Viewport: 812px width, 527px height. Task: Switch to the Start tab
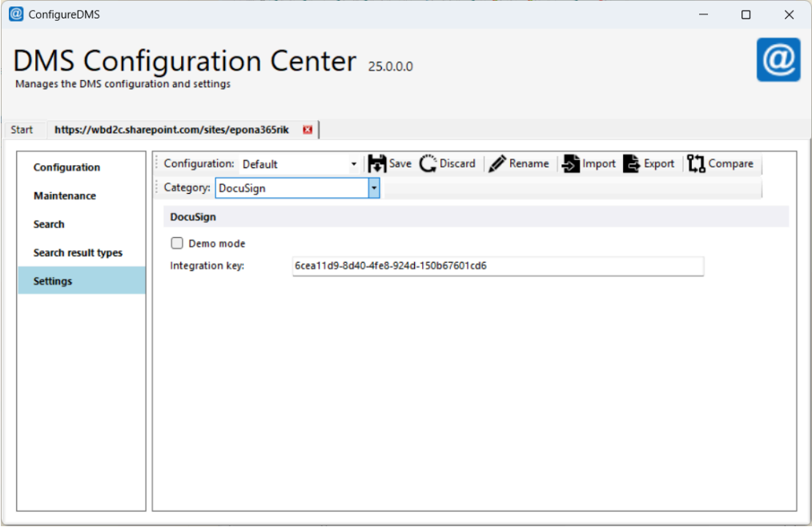point(22,130)
